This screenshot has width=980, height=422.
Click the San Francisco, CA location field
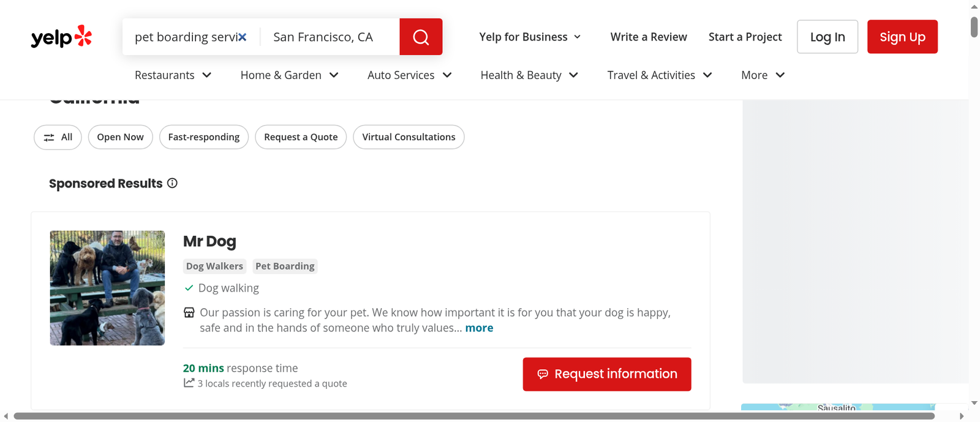pyautogui.click(x=330, y=37)
